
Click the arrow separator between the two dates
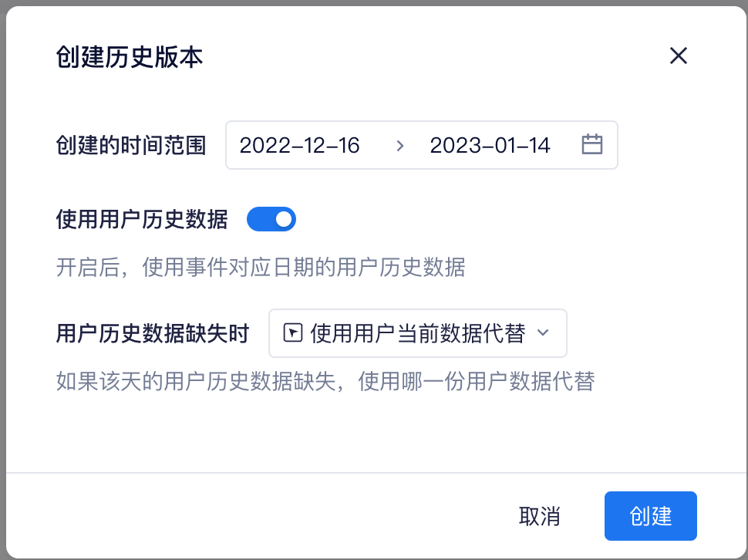(399, 146)
